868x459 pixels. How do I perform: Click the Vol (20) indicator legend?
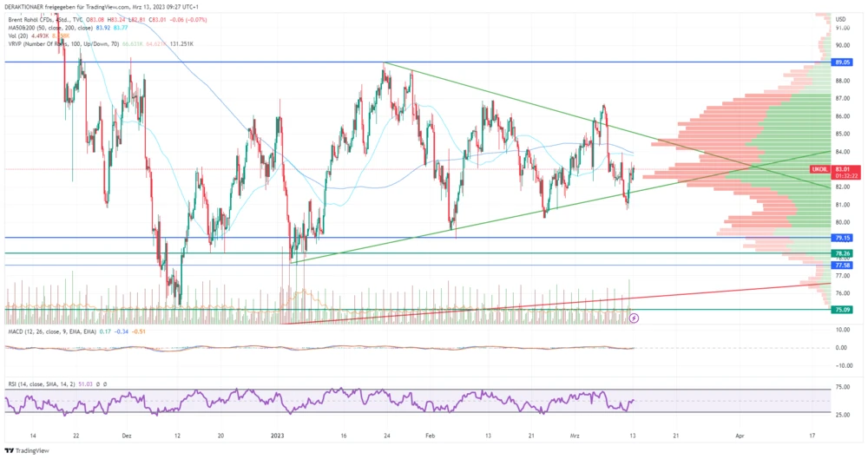pos(17,36)
